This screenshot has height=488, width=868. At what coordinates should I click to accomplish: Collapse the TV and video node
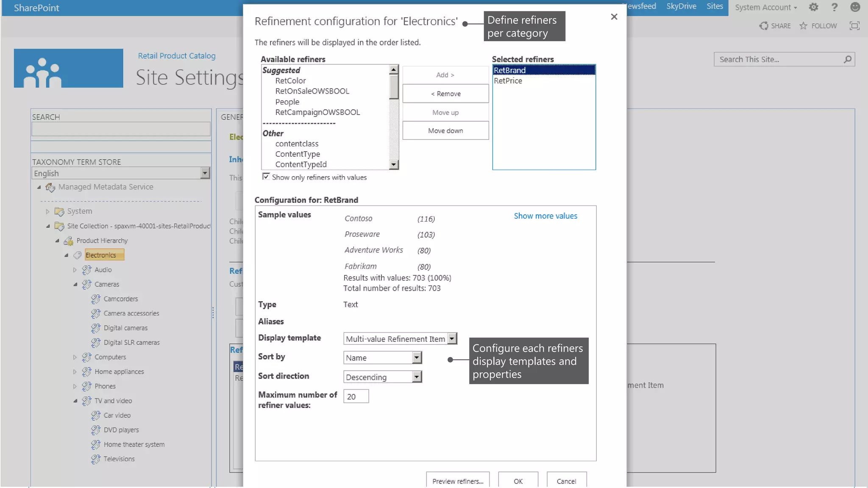(75, 401)
